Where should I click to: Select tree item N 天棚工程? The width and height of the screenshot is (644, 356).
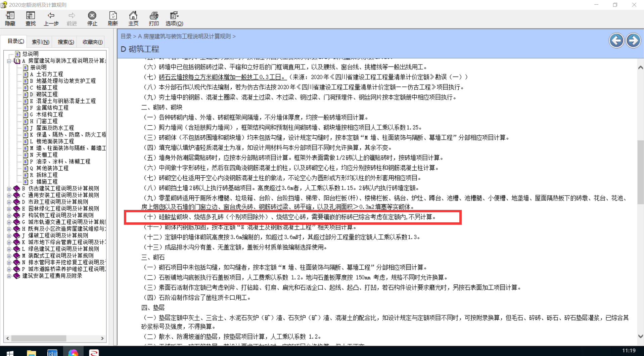44,155
